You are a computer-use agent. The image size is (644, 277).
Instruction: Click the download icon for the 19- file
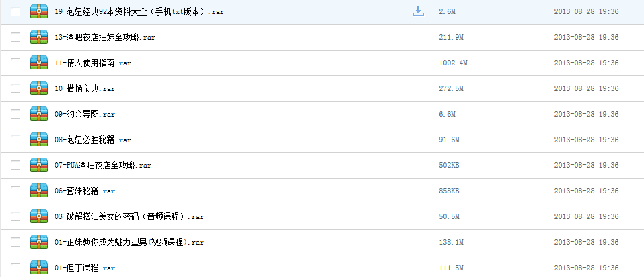pyautogui.click(x=418, y=11)
